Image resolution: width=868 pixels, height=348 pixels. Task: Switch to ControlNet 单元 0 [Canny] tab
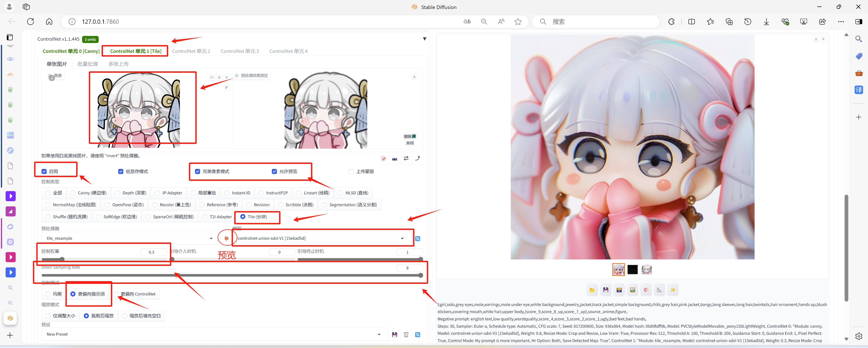pyautogui.click(x=71, y=51)
